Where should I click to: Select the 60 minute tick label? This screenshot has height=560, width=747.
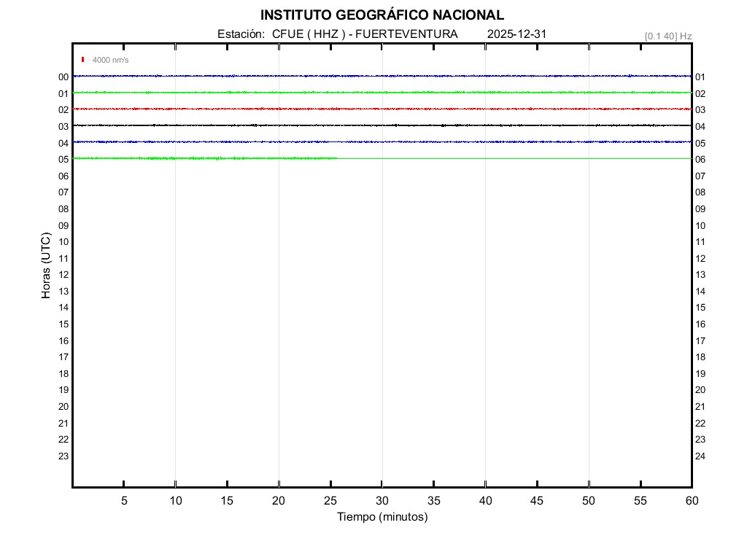point(691,501)
